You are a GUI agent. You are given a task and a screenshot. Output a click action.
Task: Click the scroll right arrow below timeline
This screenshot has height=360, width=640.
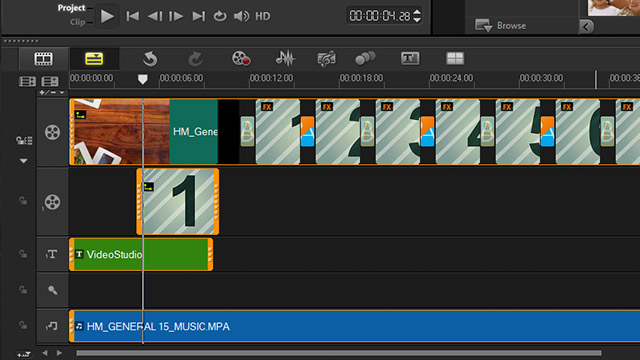pyautogui.click(x=60, y=353)
